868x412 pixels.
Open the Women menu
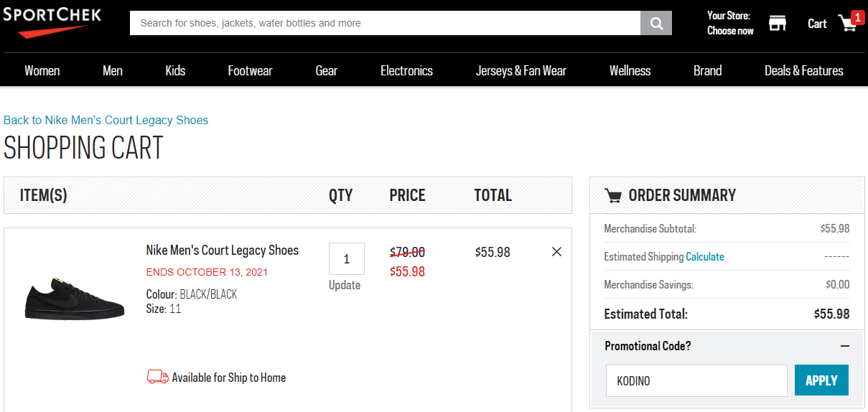[42, 70]
